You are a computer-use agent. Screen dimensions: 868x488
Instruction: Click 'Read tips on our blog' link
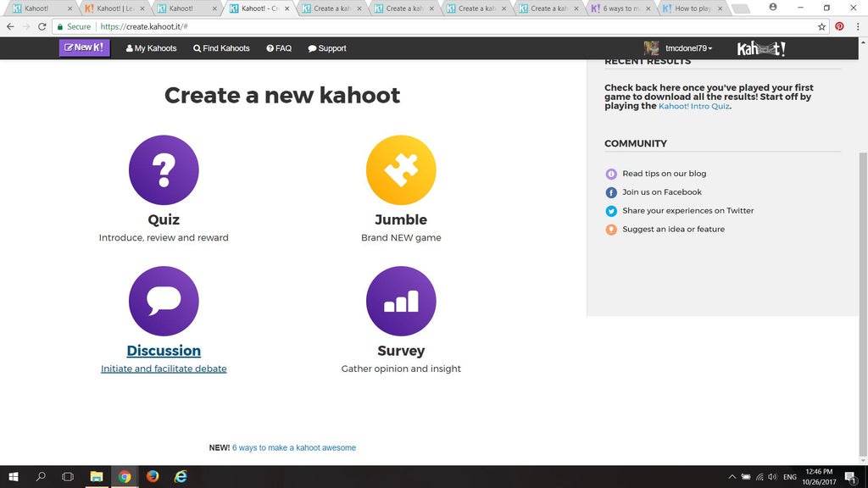pos(665,174)
